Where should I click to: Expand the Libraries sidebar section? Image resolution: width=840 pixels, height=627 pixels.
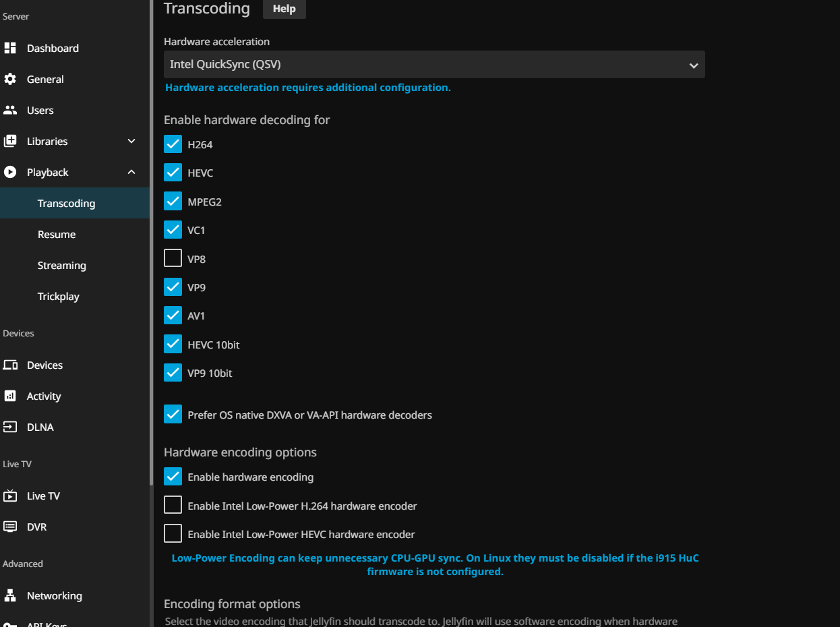(131, 141)
